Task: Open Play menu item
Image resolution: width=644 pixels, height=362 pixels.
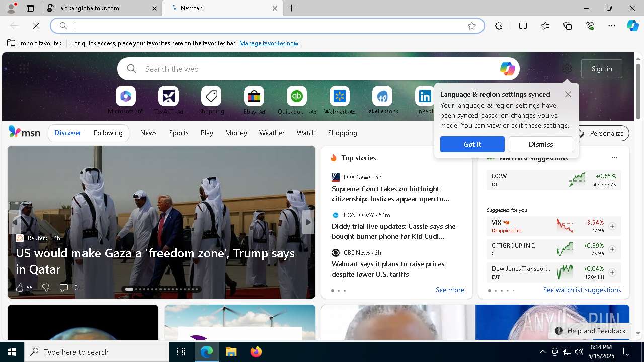Action: pyautogui.click(x=207, y=133)
